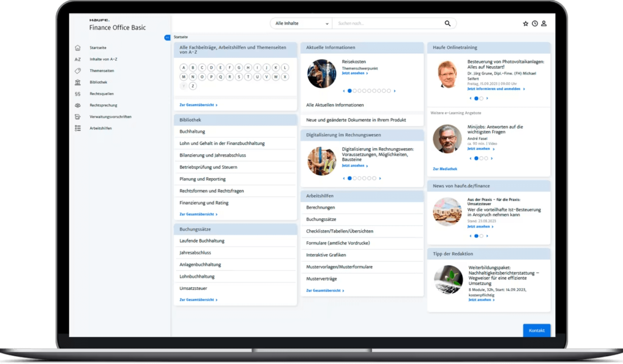
Task: Click Zur Gesamtübersicht under Bibliothek list
Action: tap(198, 214)
